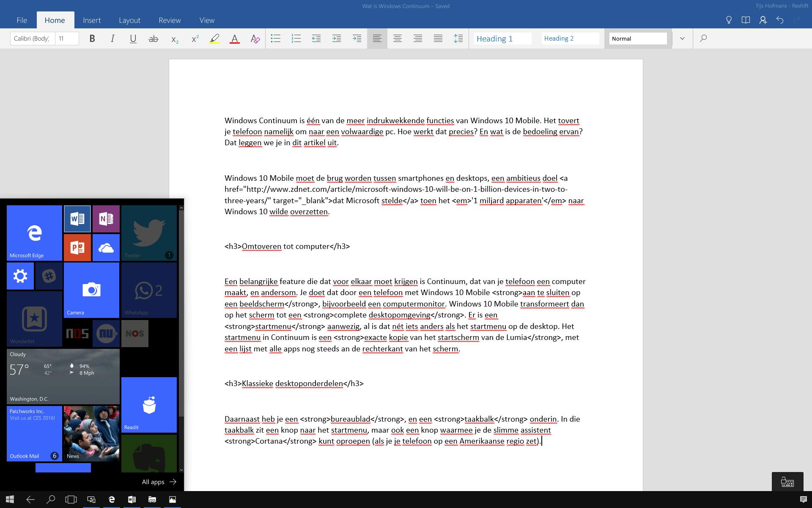Insert a numbered list
Viewport: 812px width, 508px height.
pyautogui.click(x=296, y=39)
